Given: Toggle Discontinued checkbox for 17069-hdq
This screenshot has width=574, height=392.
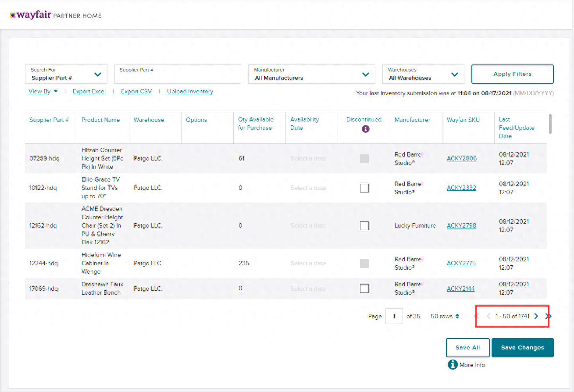Looking at the screenshot, I should (364, 288).
